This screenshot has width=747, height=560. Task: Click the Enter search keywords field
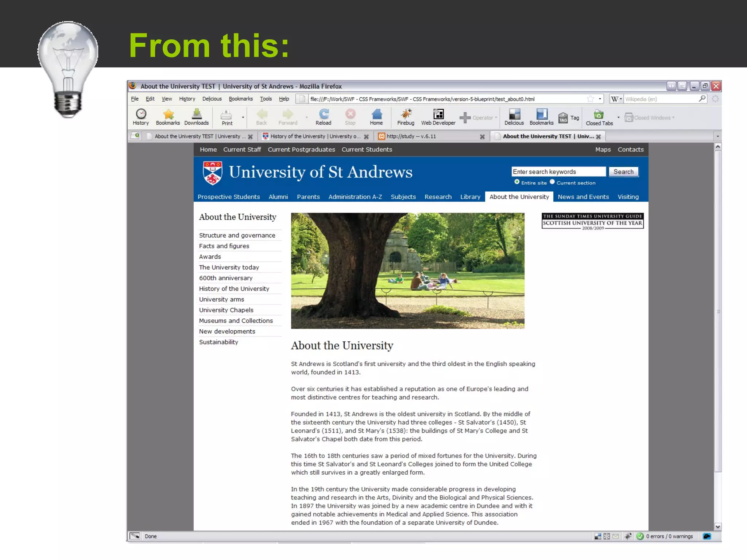[558, 172]
